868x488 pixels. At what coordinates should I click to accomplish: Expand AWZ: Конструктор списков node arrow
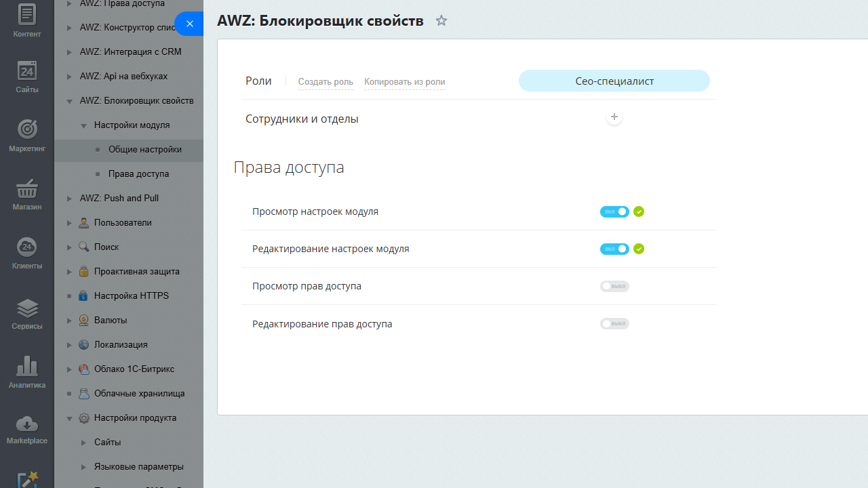tap(69, 28)
